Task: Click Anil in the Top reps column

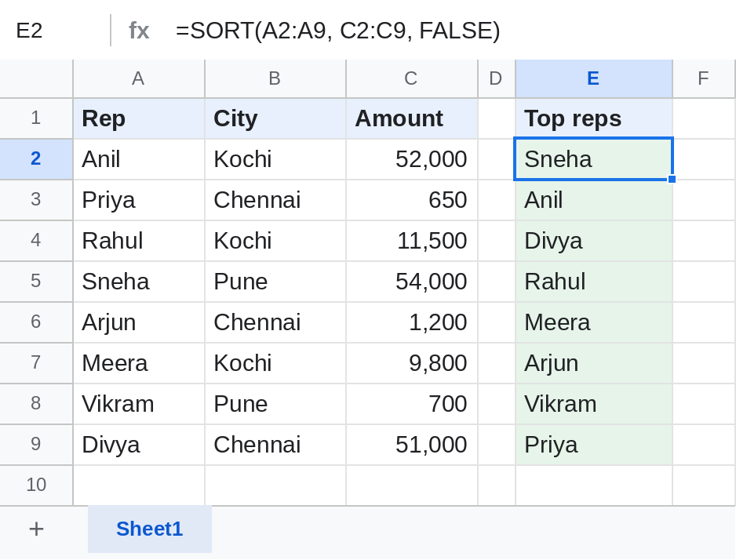Action: tap(594, 200)
